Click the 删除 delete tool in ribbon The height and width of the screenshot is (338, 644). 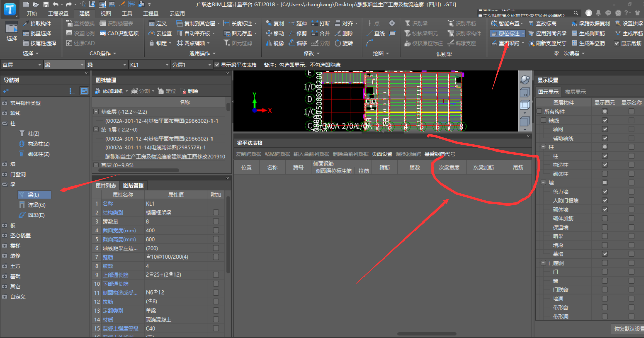tap(344, 33)
